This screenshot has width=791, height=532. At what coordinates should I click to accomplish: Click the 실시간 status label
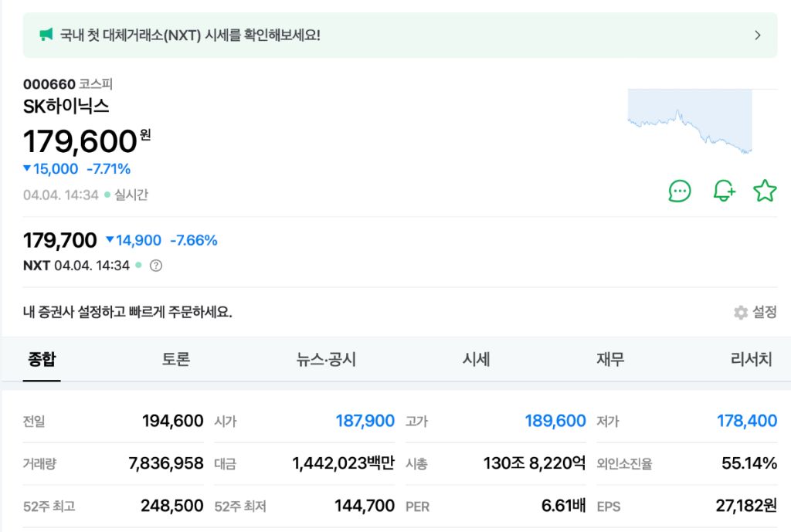[131, 195]
